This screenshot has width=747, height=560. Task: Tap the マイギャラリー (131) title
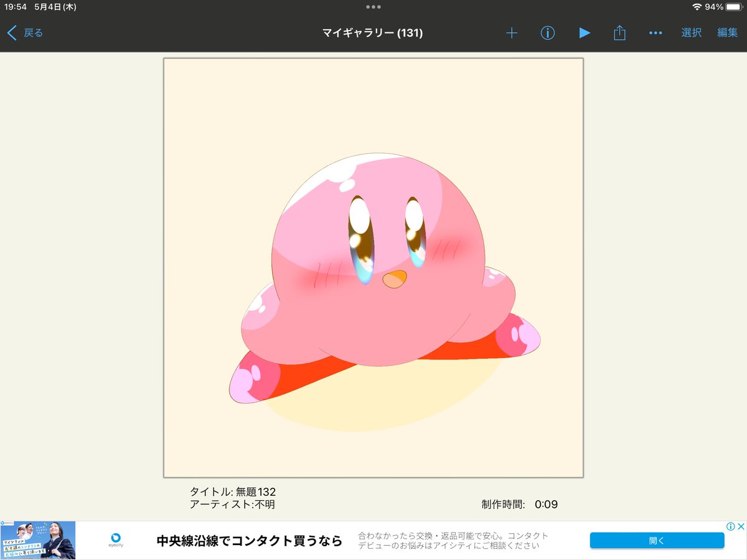[x=372, y=33]
